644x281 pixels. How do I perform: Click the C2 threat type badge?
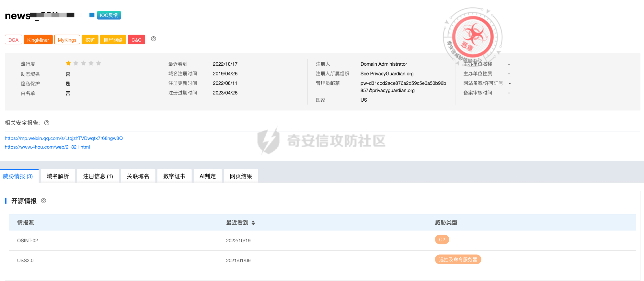point(442,240)
